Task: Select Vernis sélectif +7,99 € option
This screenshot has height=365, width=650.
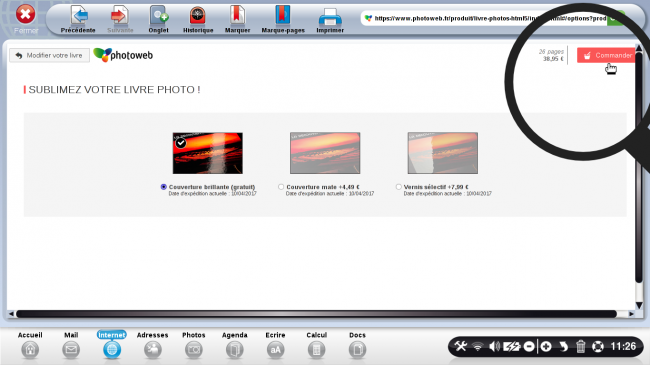Action: click(398, 187)
